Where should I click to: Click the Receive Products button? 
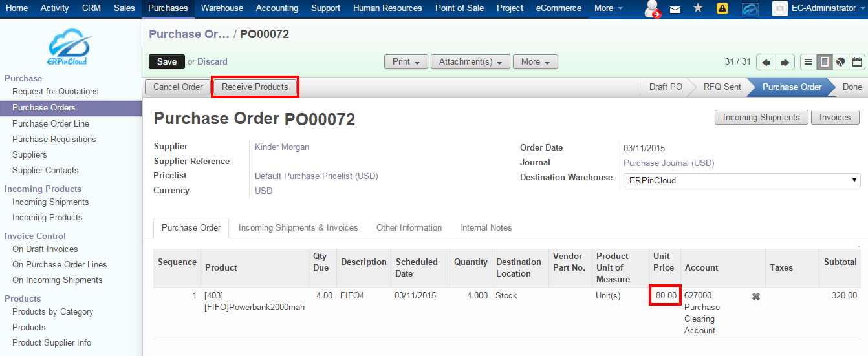coord(255,87)
